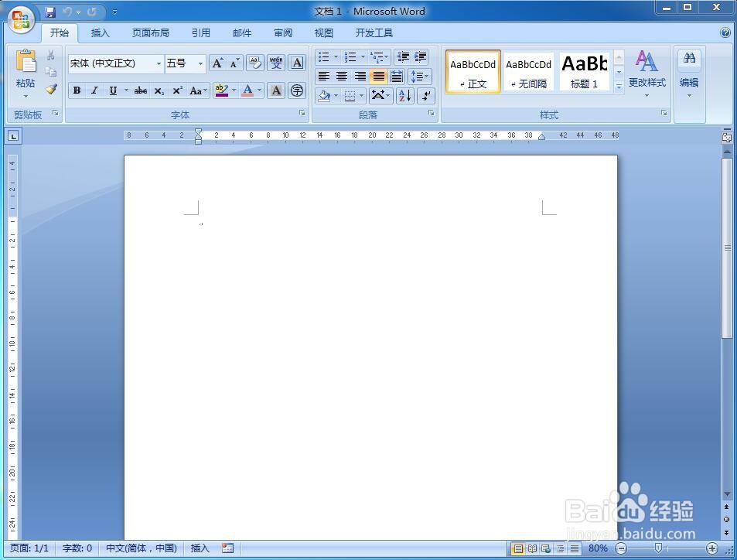Apply character border icon
737x560 pixels.
tap(297, 63)
